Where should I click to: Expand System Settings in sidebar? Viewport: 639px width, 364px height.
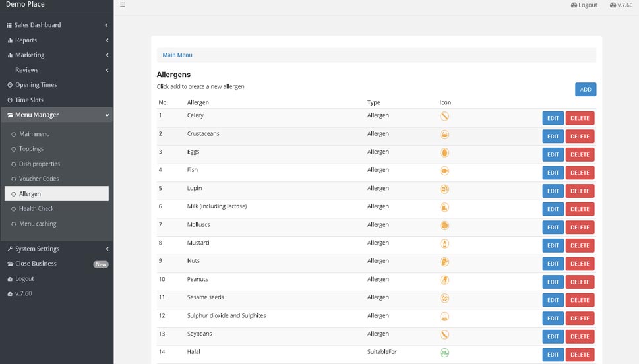coord(57,249)
